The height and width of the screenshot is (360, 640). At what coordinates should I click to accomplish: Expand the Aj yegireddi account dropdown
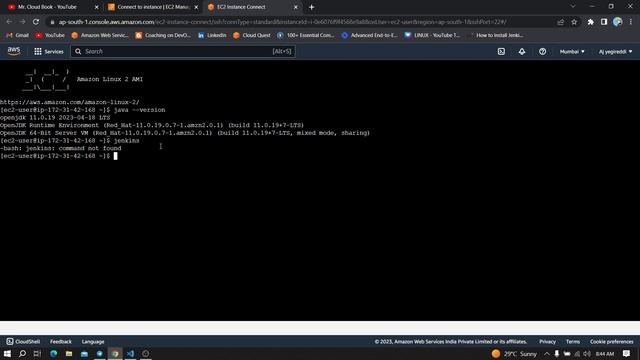click(615, 51)
